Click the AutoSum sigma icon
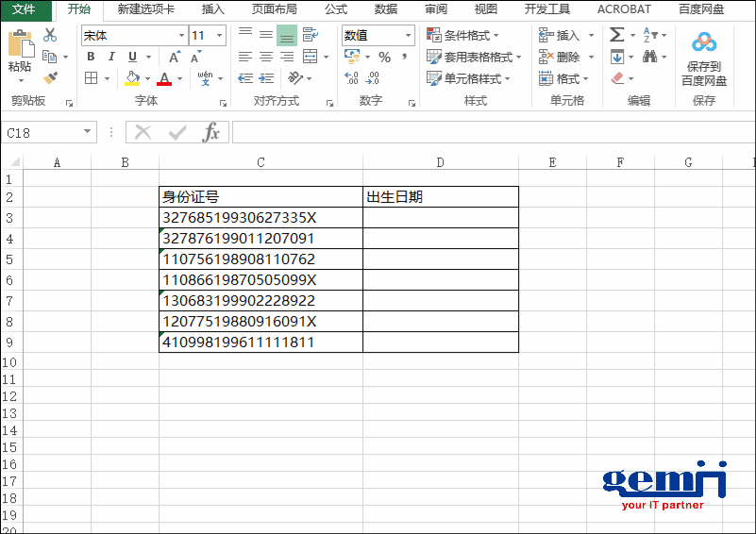Viewport: 756px width, 534px height. click(x=616, y=35)
